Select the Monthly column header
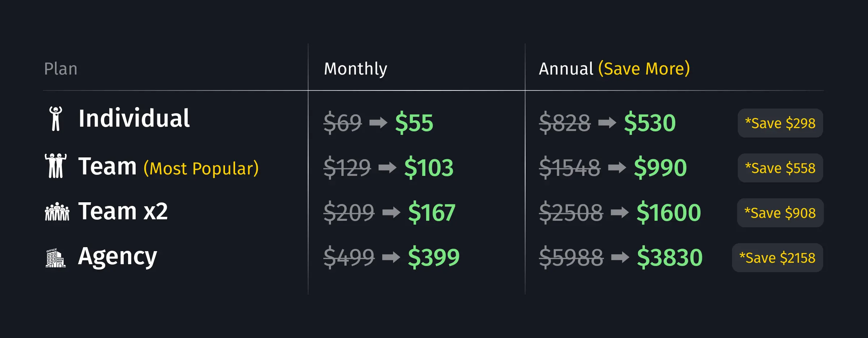The height and width of the screenshot is (338, 868). click(356, 69)
